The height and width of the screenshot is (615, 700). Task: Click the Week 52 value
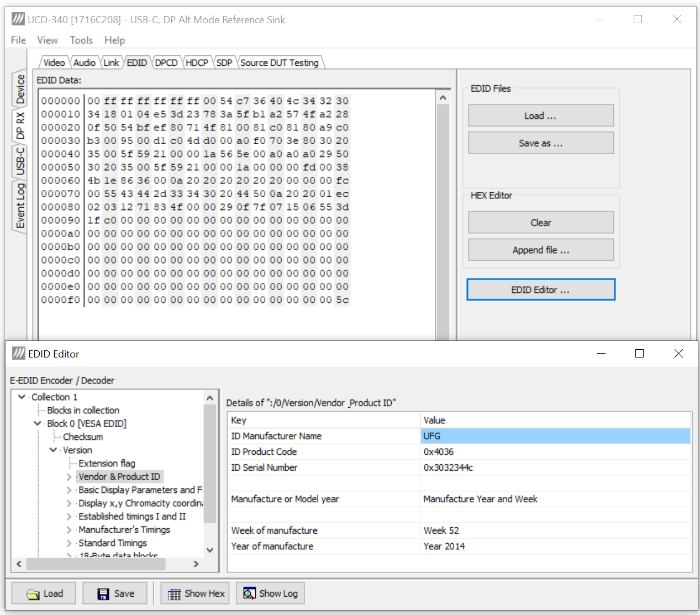(555, 530)
